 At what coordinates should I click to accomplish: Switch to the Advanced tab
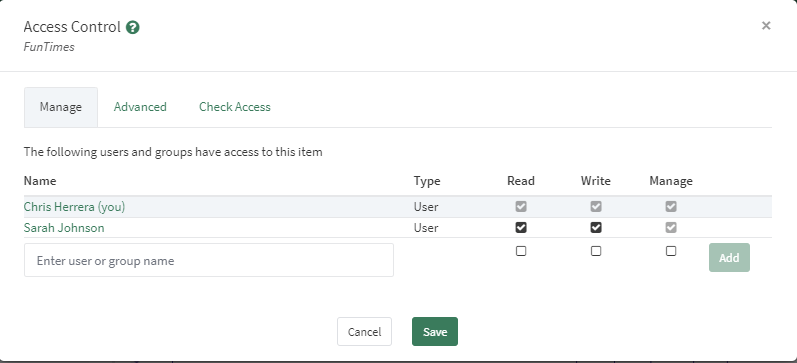point(140,107)
